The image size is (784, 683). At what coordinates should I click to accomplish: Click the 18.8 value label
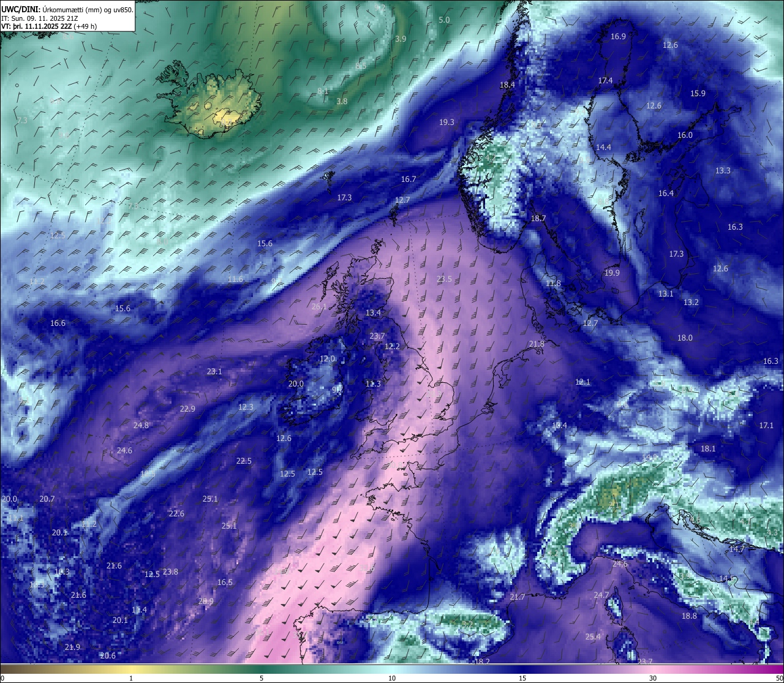tap(689, 616)
